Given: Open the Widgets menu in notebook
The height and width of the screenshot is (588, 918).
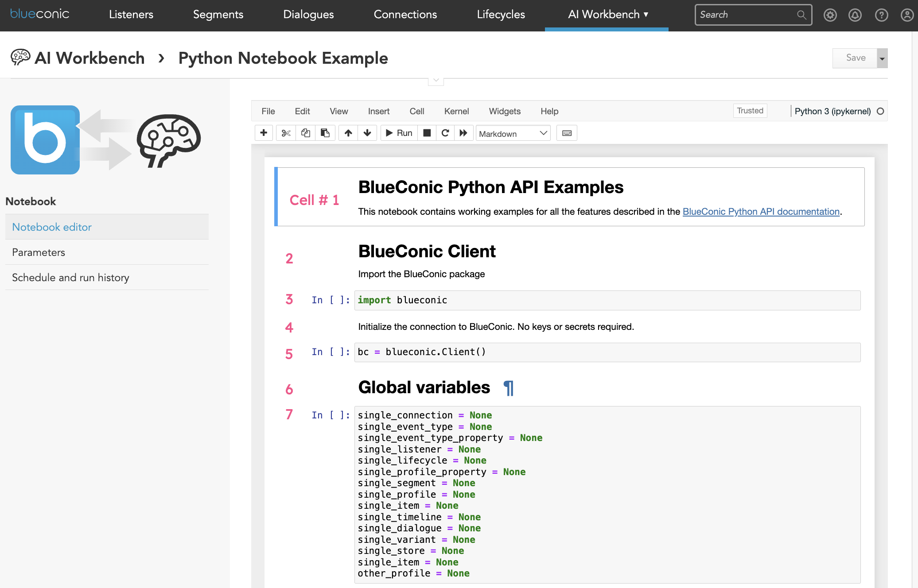Looking at the screenshot, I should [505, 111].
